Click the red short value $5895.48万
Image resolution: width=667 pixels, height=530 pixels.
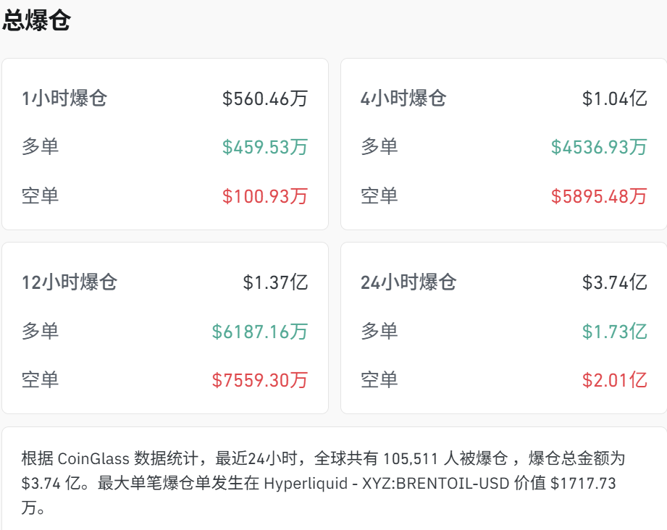point(598,196)
